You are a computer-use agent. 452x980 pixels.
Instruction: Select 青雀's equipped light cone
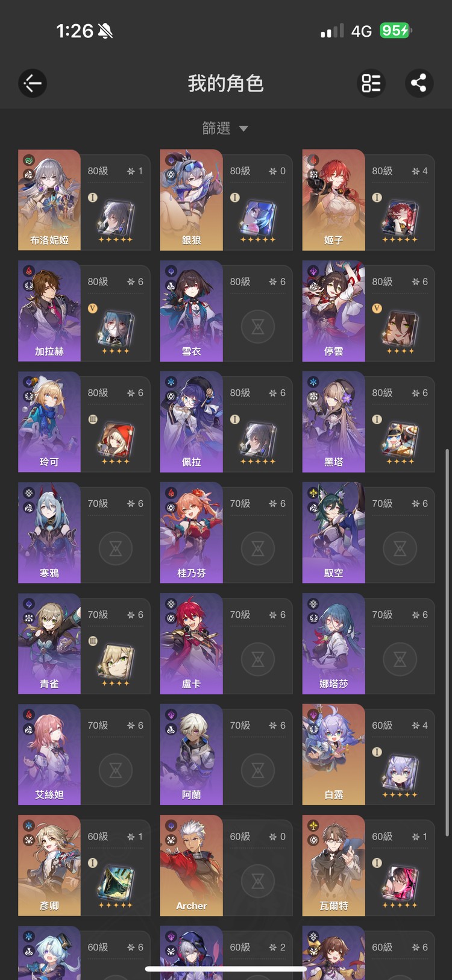(x=115, y=661)
